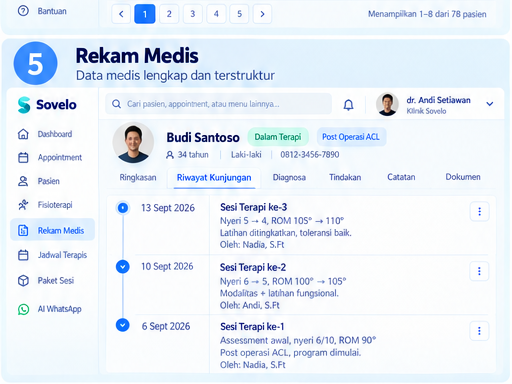
Task: Click 'Latihan ditingkatkan, toleransi baik.' note
Action: coord(286,233)
